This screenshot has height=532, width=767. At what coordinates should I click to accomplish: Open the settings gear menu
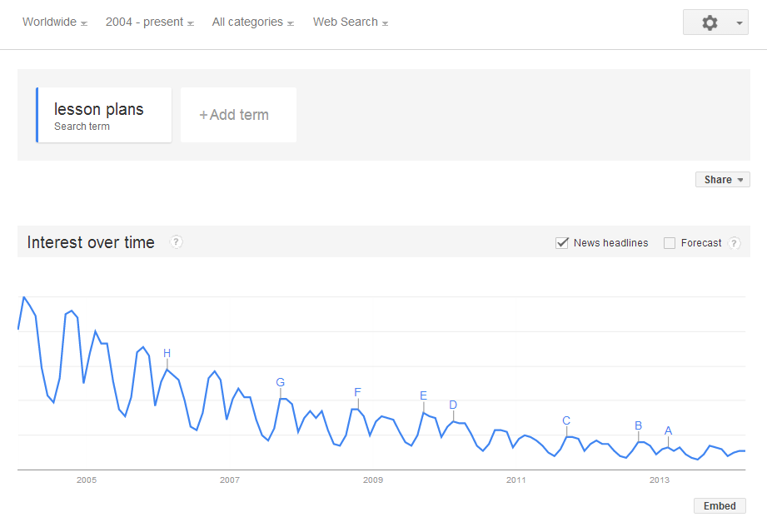[715, 23]
